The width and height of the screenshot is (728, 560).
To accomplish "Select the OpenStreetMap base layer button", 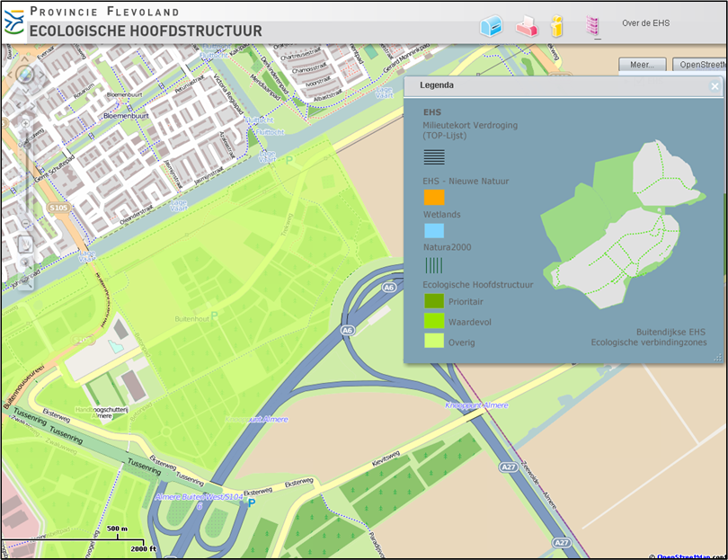I will click(700, 65).
